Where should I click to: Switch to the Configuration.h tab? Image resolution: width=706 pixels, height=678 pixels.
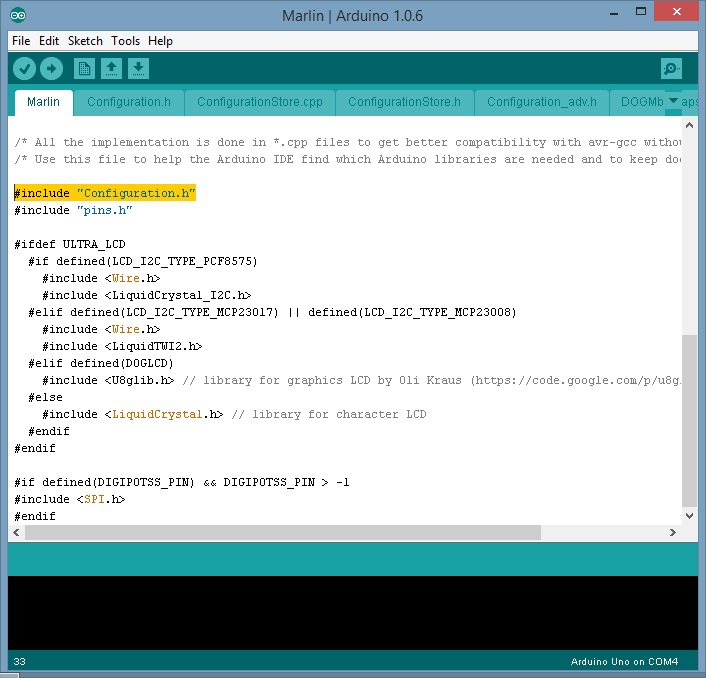129,102
